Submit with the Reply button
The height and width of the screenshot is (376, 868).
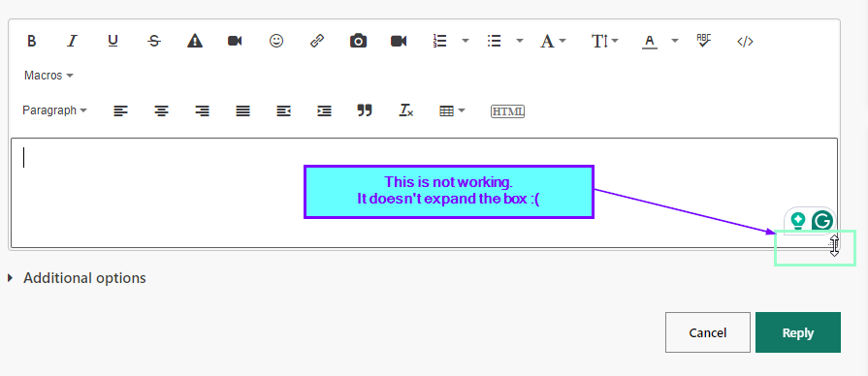click(798, 332)
